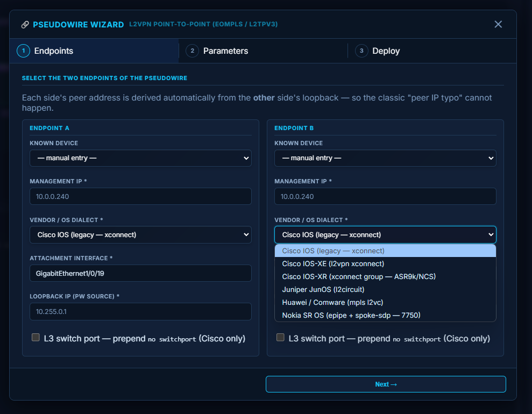Select the step 3 circle icon

361,51
